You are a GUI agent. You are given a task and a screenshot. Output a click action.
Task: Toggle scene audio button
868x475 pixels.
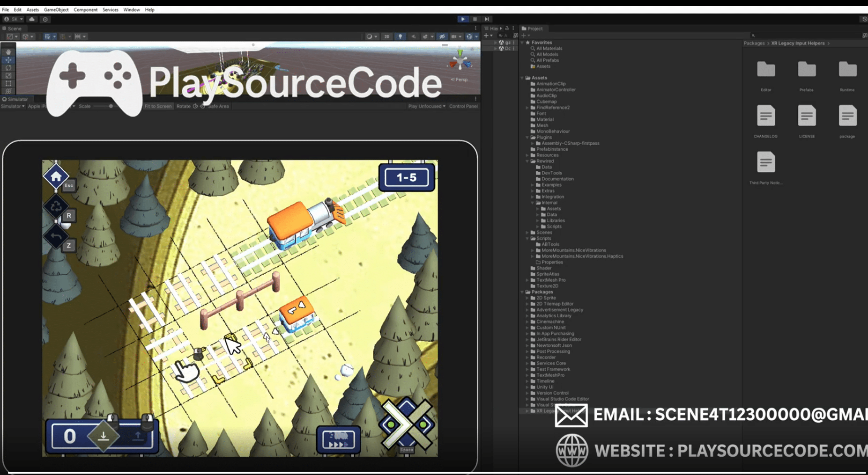pos(413,37)
